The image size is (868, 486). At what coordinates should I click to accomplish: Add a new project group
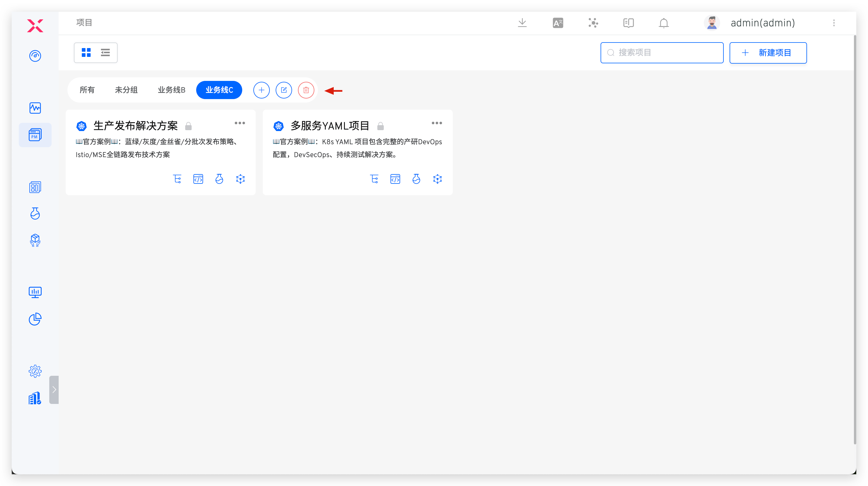(x=261, y=90)
